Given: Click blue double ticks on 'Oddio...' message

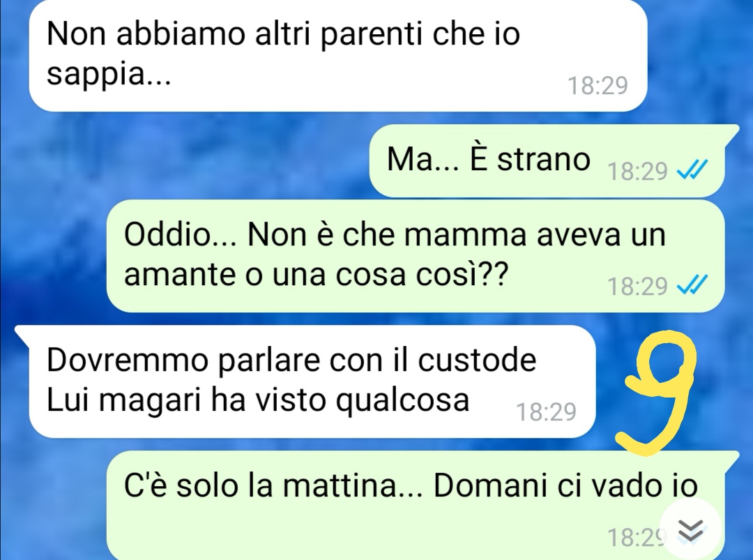Looking at the screenshot, I should (x=692, y=285).
